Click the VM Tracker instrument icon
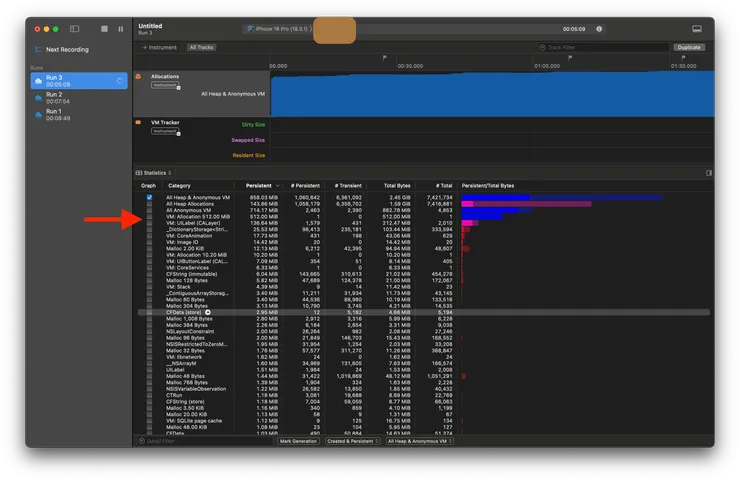The width and height of the screenshot is (740, 481). (x=139, y=123)
